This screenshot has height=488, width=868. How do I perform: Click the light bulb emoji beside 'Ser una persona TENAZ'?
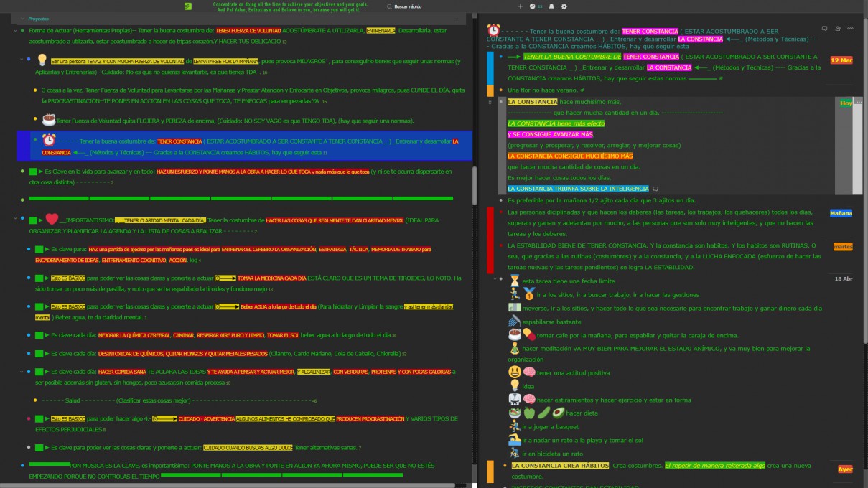click(x=42, y=60)
